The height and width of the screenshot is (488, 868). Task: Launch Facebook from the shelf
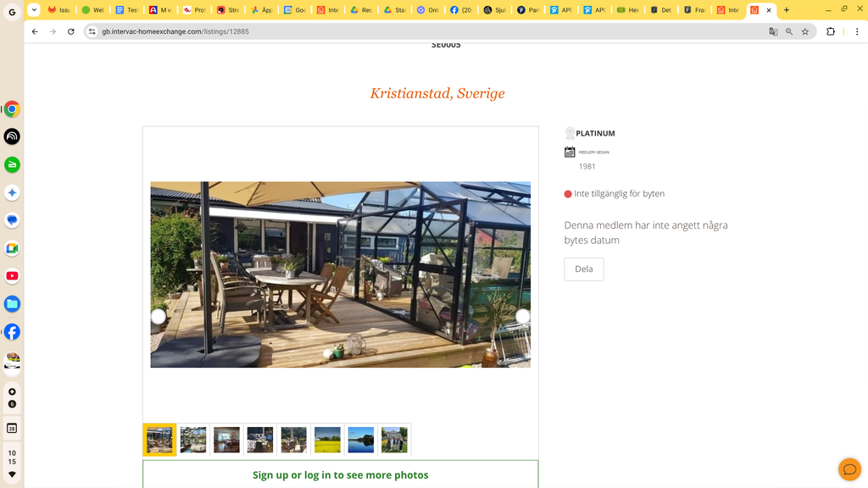(12, 332)
